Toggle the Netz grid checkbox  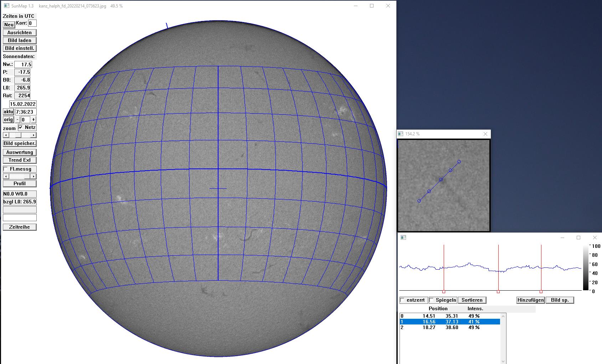click(21, 128)
